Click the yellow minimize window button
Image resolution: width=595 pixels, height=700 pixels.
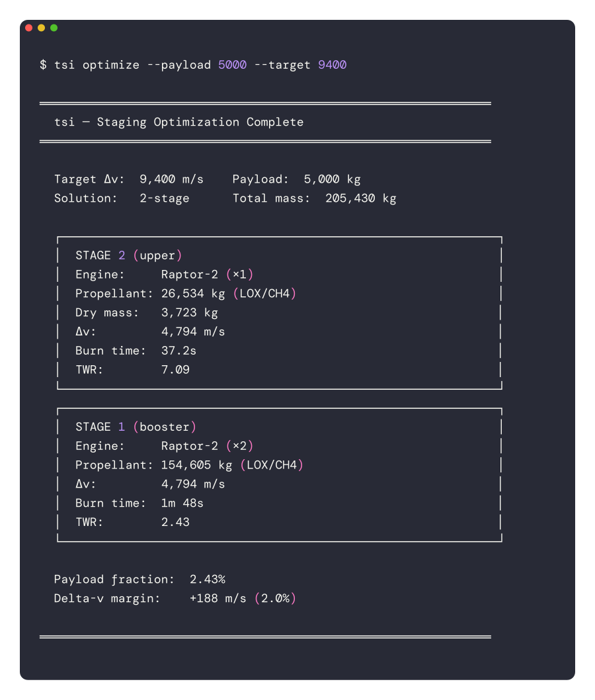[41, 28]
